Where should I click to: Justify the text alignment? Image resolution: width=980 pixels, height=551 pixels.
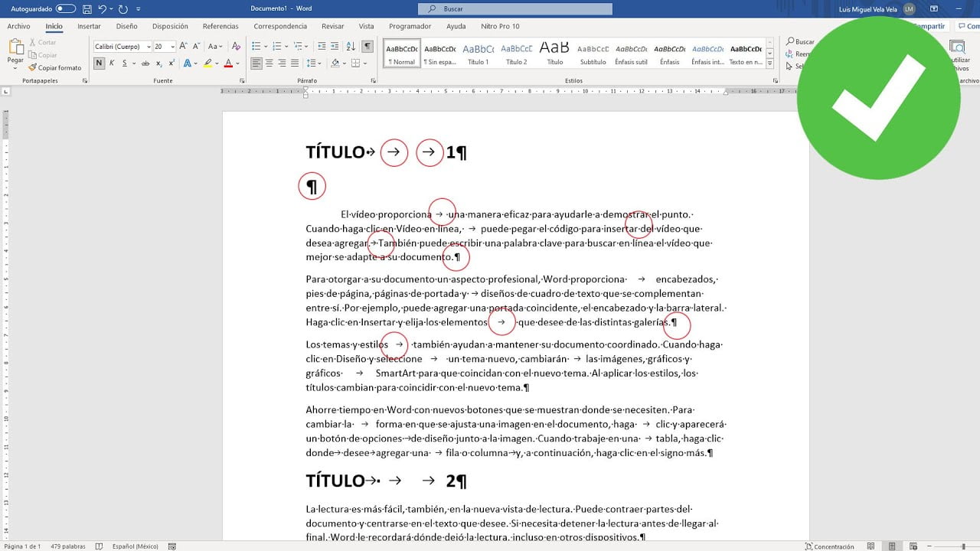click(295, 63)
